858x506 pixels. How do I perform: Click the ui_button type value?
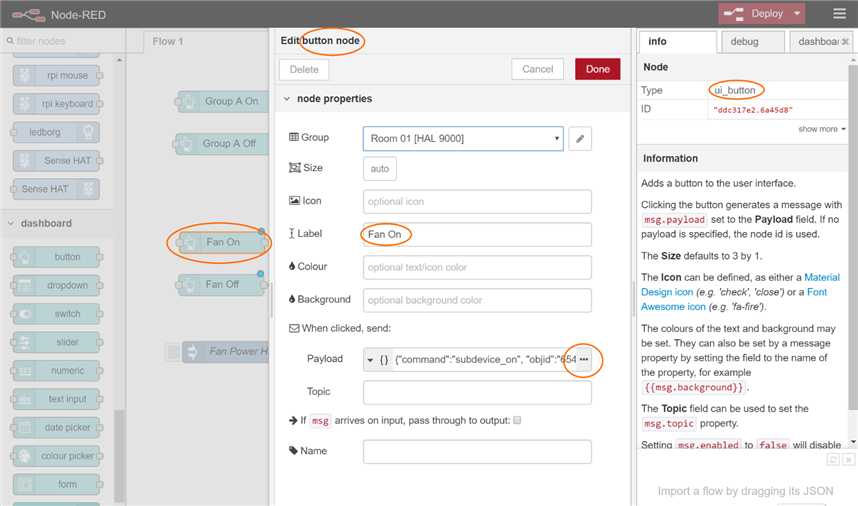(734, 90)
